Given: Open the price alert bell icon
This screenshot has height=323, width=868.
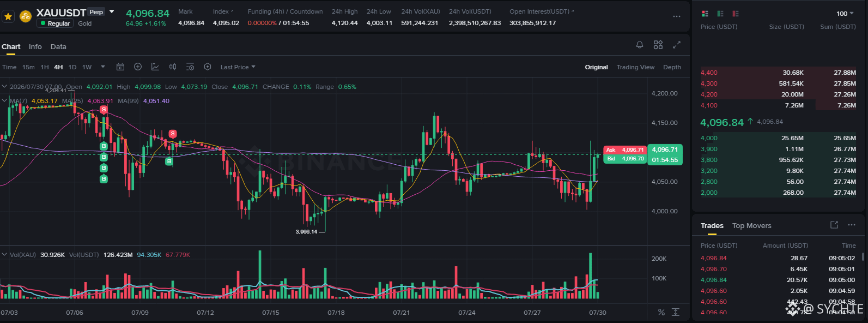Looking at the screenshot, I should click(640, 45).
